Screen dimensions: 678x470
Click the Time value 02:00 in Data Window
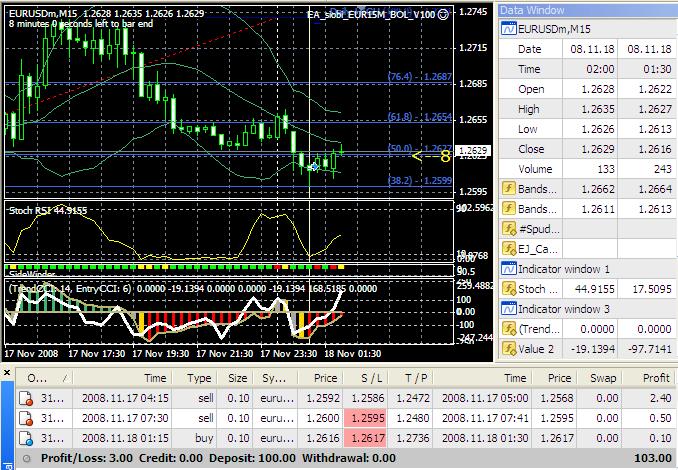(600, 69)
